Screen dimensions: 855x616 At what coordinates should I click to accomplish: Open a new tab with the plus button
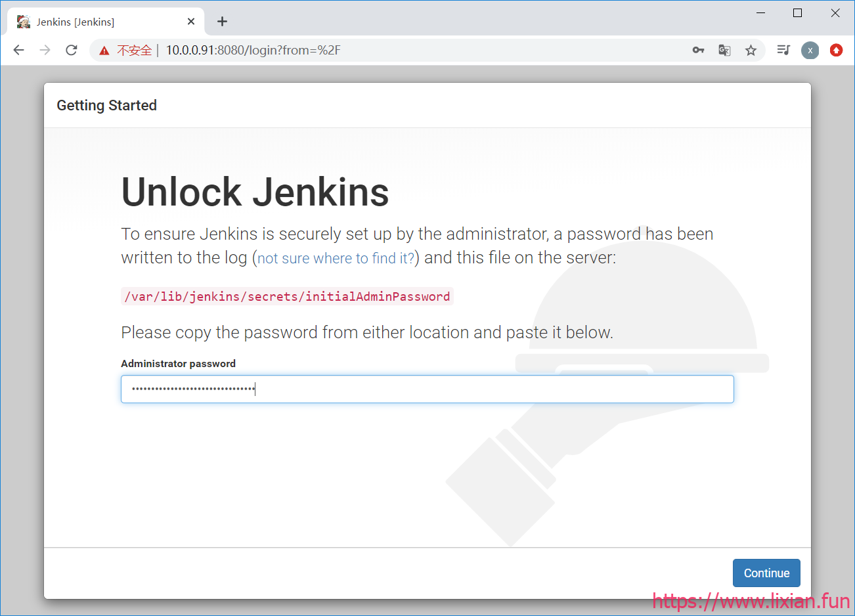pos(222,22)
